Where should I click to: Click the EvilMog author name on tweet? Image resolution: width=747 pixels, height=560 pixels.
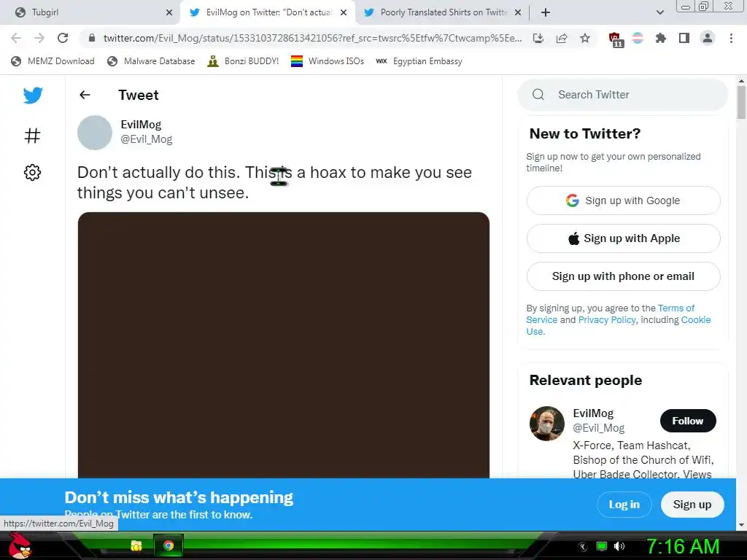pos(141,124)
